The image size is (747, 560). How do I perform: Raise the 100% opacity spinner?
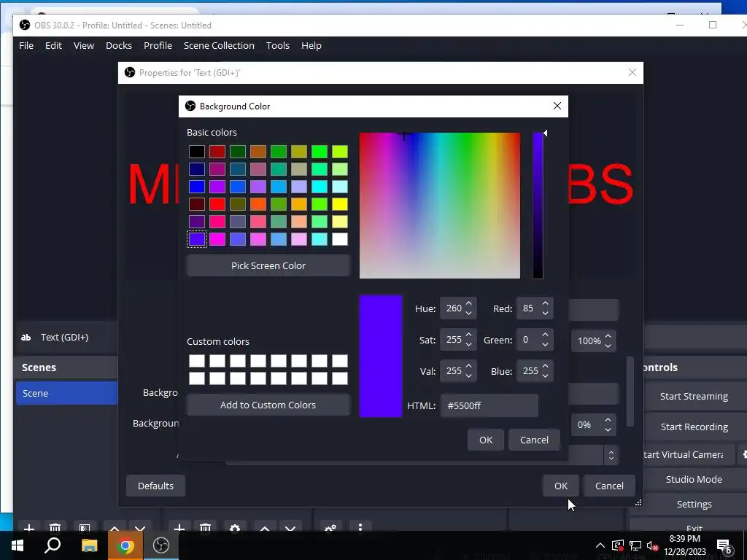click(x=608, y=336)
